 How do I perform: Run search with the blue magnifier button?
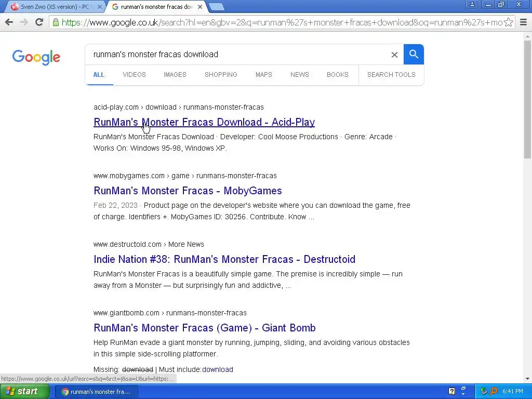[414, 54]
